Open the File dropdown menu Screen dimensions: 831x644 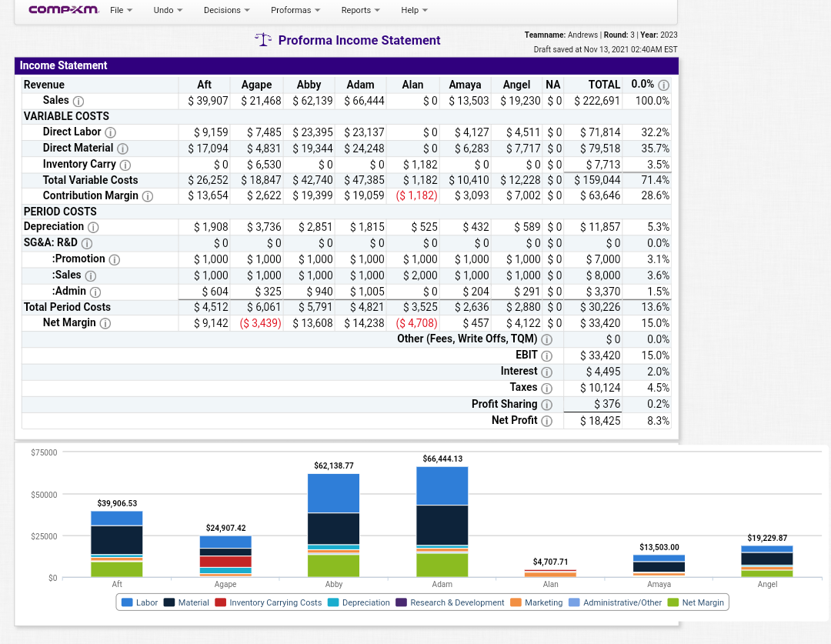pyautogui.click(x=121, y=10)
